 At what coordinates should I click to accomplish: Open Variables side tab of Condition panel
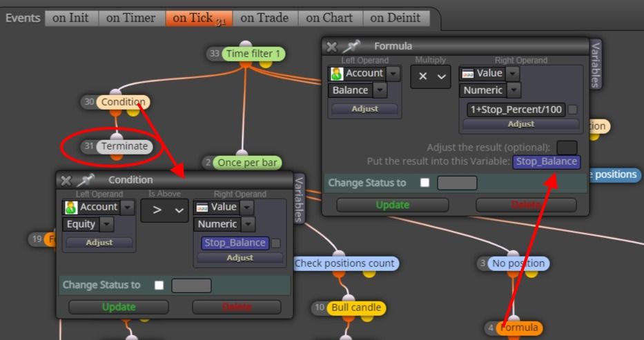(299, 198)
